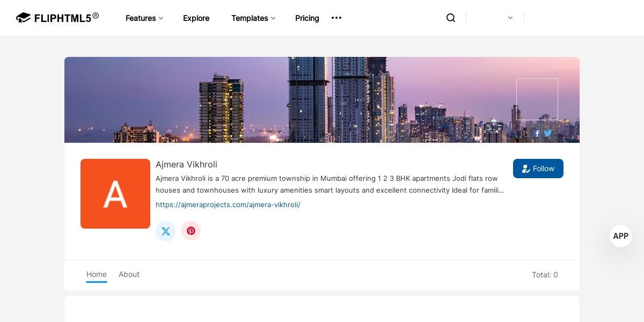Screen dimensions: 644x322
Task: Click the profile description paragraph
Action: tap(330, 184)
